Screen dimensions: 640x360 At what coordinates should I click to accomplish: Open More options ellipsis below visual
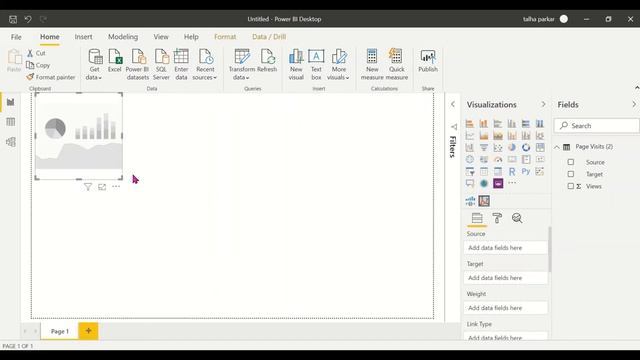(116, 187)
